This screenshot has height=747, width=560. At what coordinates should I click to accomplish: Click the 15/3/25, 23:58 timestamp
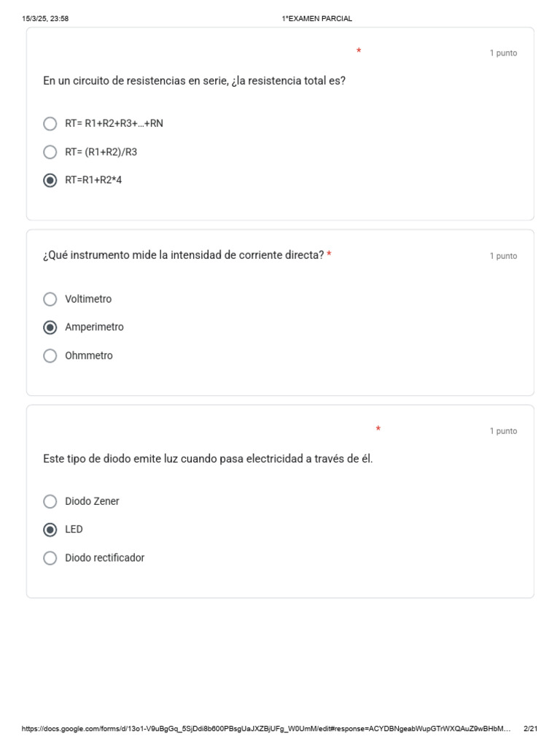(x=45, y=19)
